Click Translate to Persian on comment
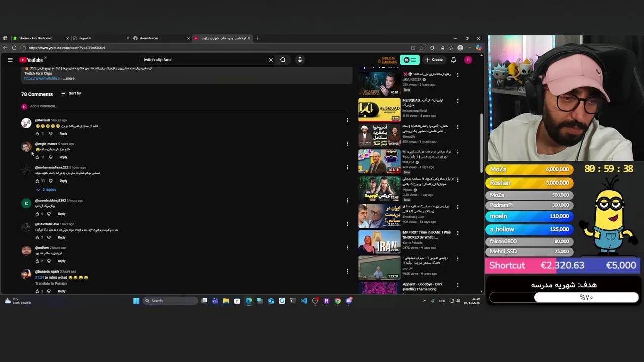This screenshot has width=644, height=362. click(x=51, y=283)
